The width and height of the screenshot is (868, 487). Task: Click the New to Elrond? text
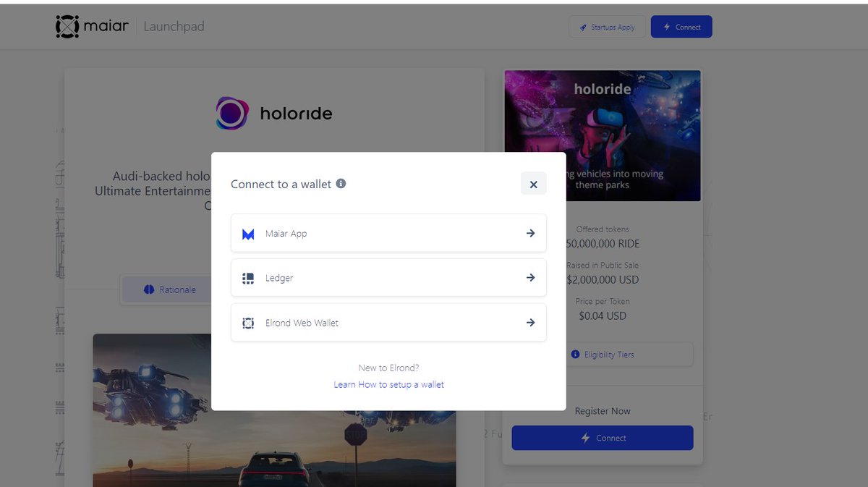388,368
